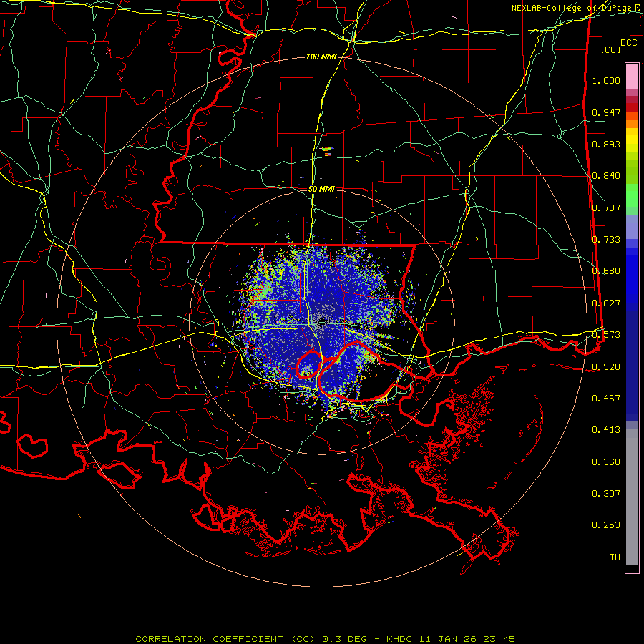Click the 0.360 color scale value
This screenshot has height=644, width=644.
pyautogui.click(x=606, y=462)
